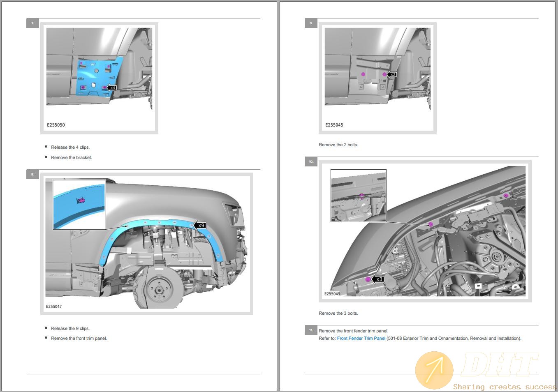This screenshot has width=558, height=392.
Task: Click the blue clip detail inset in step 8
Action: coord(79,205)
